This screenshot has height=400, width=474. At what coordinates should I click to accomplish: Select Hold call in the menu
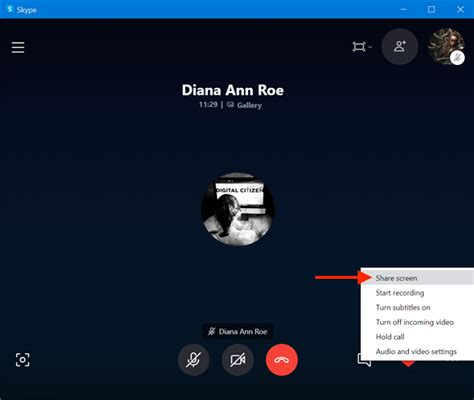point(417,337)
